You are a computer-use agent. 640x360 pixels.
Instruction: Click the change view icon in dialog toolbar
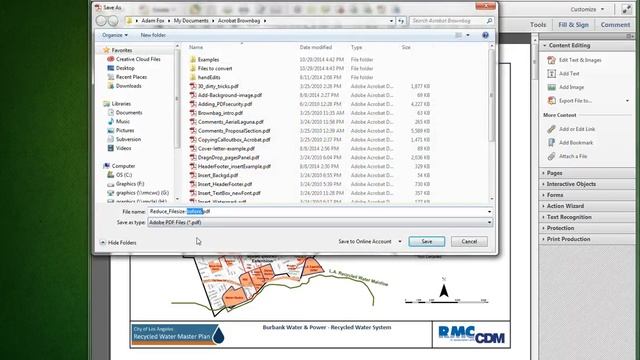click(458, 35)
